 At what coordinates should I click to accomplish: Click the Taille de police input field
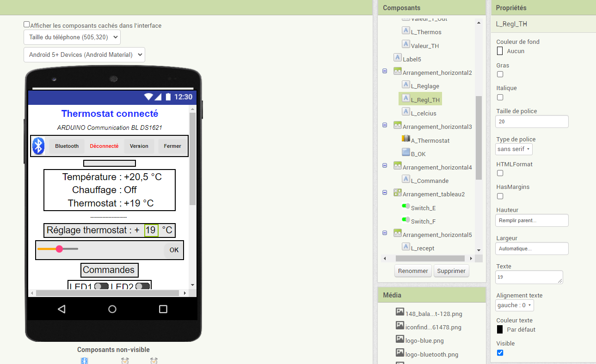click(532, 121)
